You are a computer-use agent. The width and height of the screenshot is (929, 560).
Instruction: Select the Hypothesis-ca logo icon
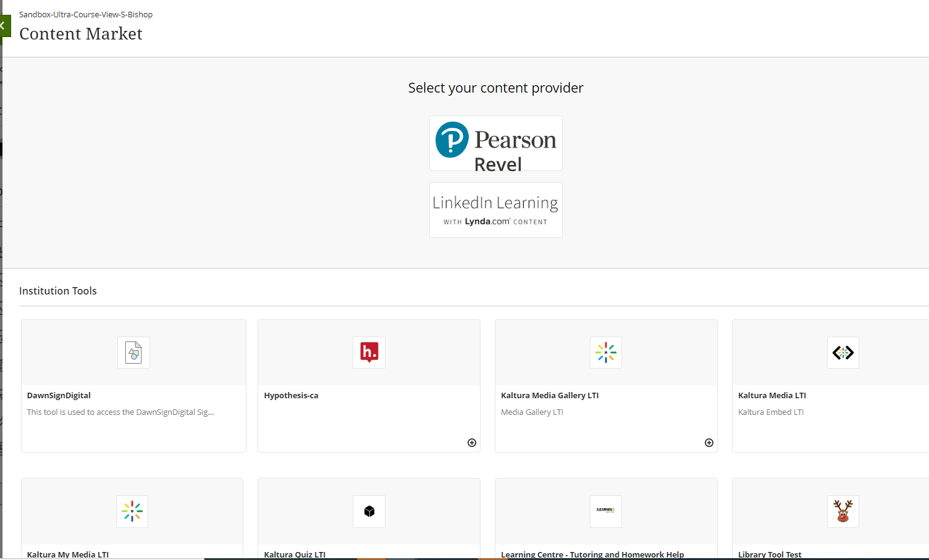(369, 353)
